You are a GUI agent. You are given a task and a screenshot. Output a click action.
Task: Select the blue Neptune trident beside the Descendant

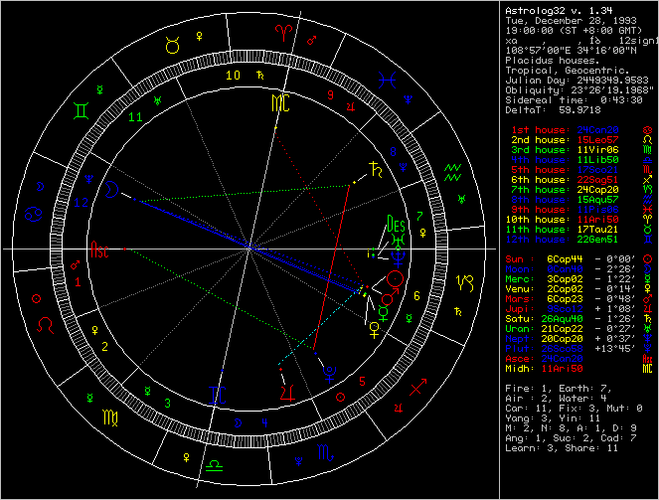[x=398, y=258]
